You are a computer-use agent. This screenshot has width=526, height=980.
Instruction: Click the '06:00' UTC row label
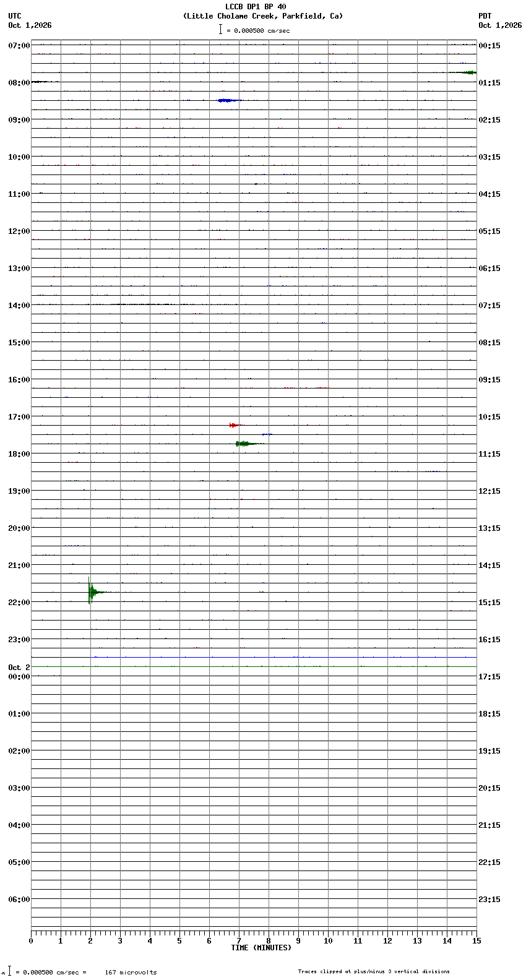click(19, 900)
